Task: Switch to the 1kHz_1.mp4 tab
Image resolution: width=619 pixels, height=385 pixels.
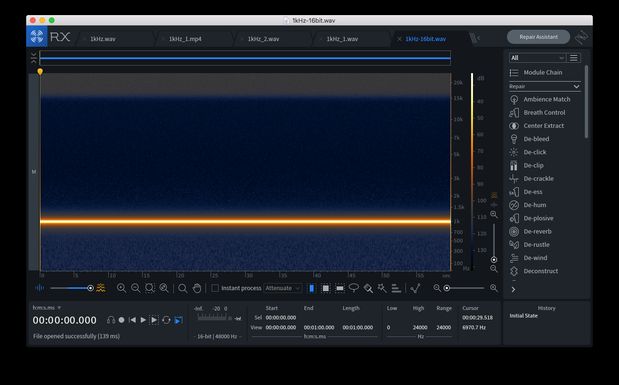Action: pyautogui.click(x=186, y=39)
